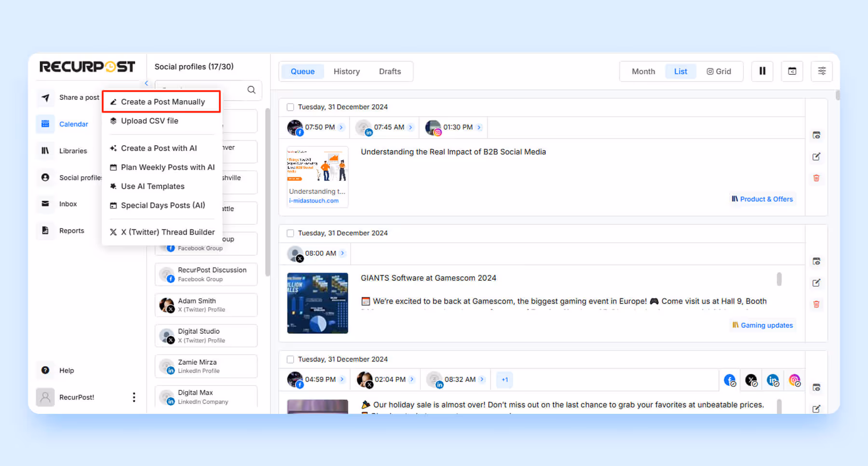This screenshot has width=868, height=466.
Task: Expand the 07:50 PM Facebook time chevron
Action: click(x=341, y=127)
